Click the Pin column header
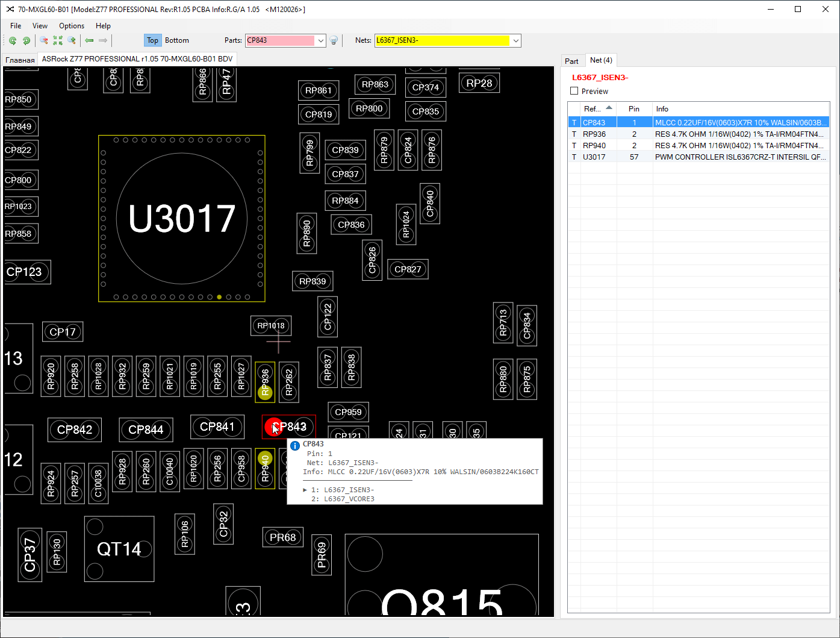840x638 pixels. [x=634, y=109]
